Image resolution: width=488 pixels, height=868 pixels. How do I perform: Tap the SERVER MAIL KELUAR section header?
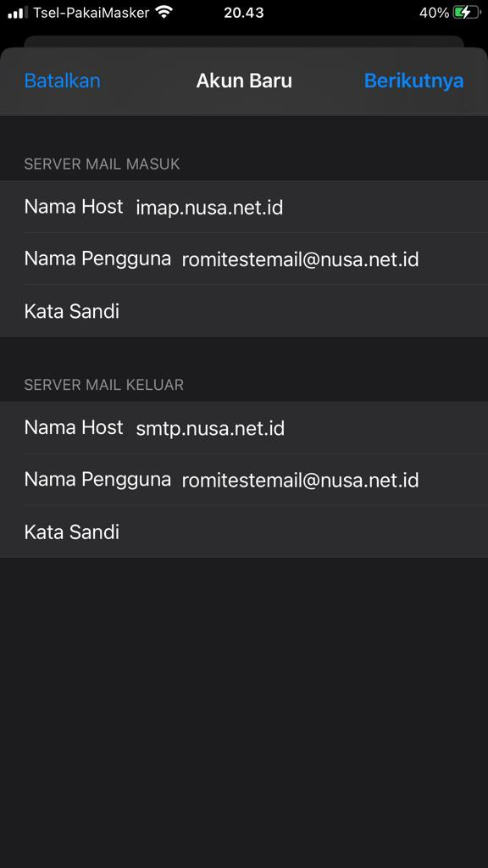pos(104,385)
